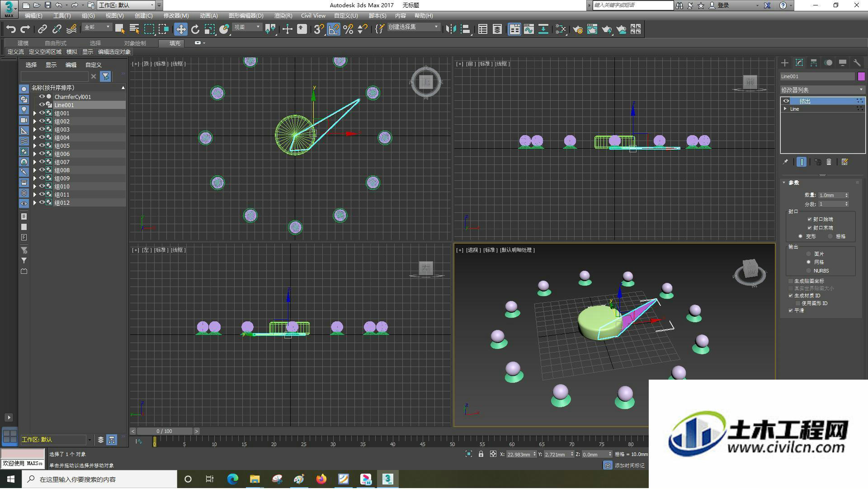
Task: Open the Schematic View
Action: tap(543, 29)
